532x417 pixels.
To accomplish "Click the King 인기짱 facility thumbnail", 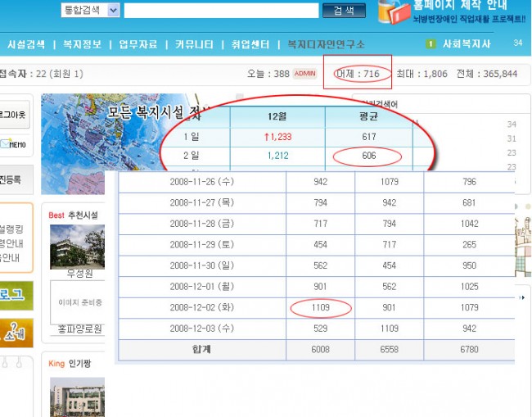I will 76,397.
